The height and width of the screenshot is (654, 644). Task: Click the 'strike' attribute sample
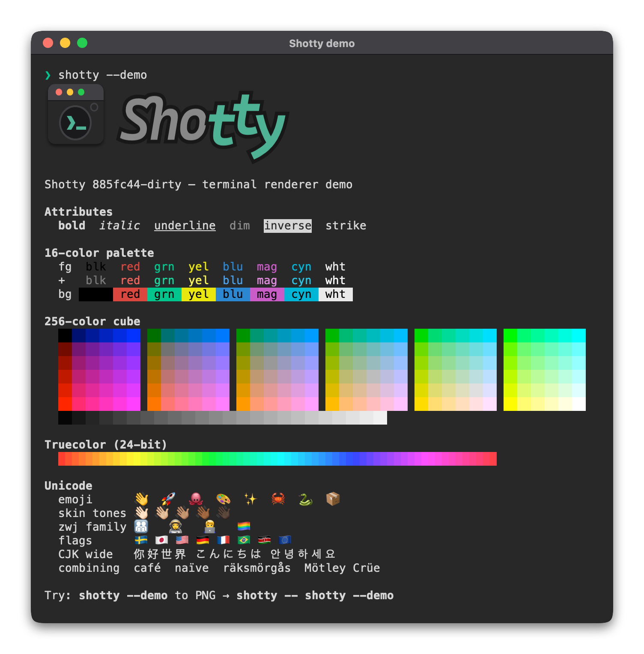346,226
